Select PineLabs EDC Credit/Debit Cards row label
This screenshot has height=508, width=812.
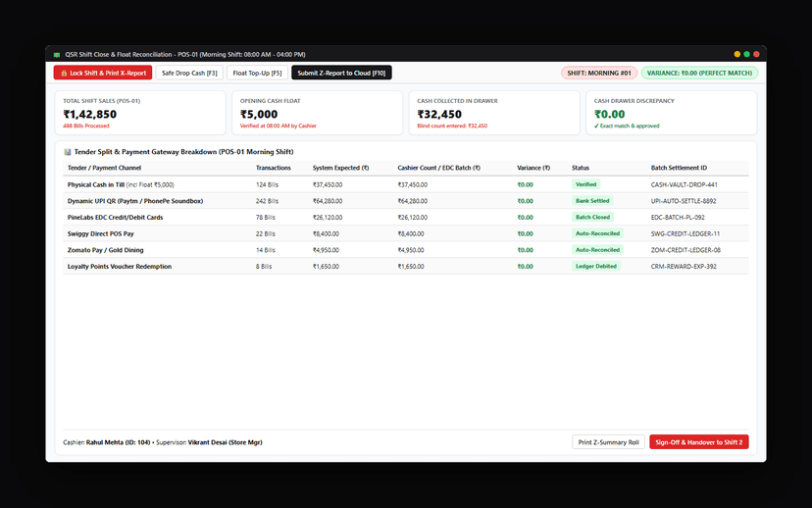(x=115, y=218)
